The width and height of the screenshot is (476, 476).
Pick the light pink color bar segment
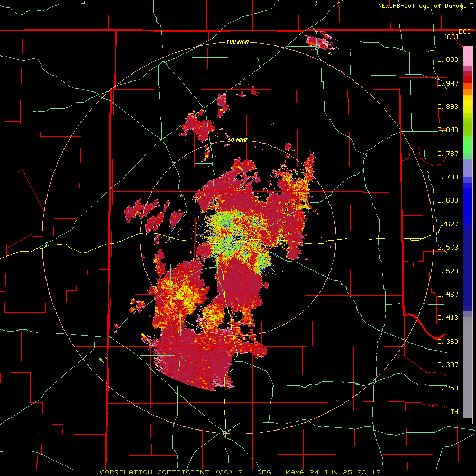pyautogui.click(x=467, y=56)
